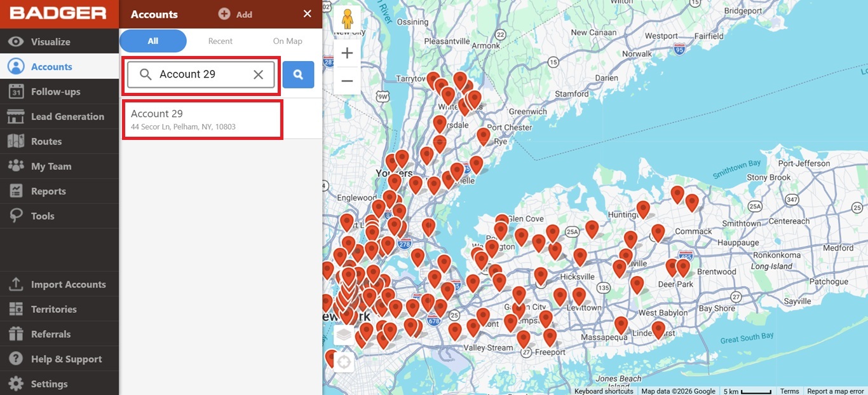
Task: Click the Accounts panel title
Action: coord(154,15)
